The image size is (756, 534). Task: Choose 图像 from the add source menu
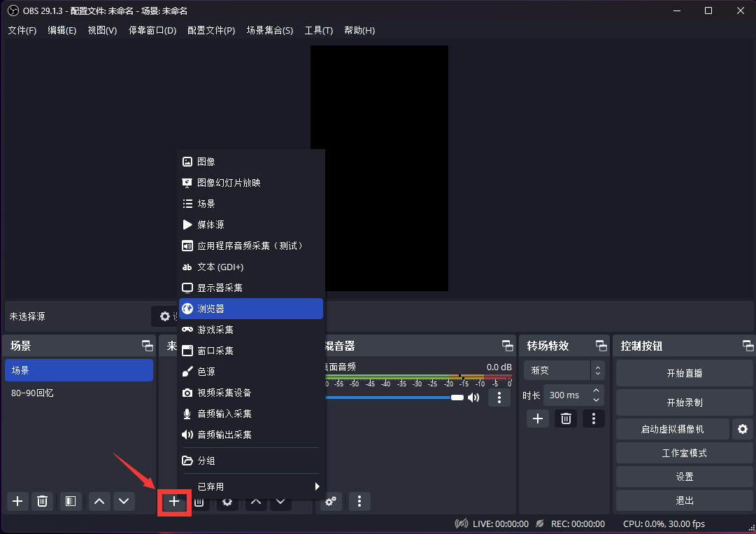251,162
